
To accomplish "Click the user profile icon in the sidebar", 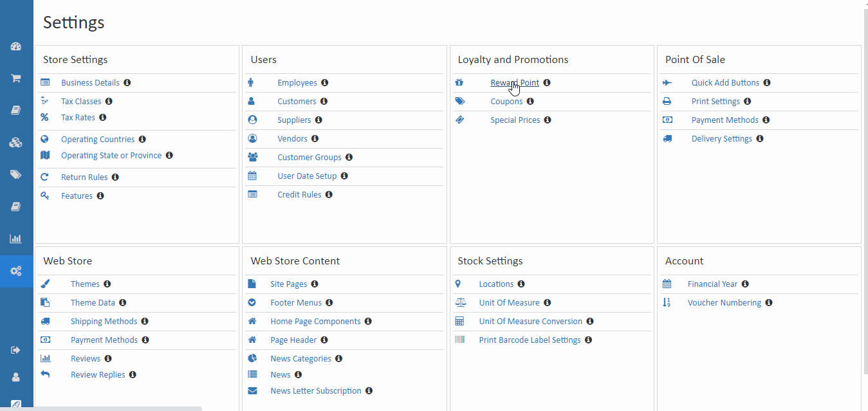I will [x=16, y=378].
